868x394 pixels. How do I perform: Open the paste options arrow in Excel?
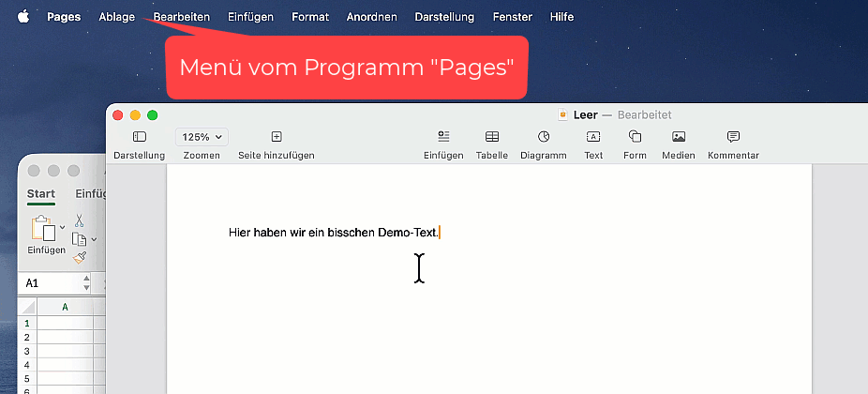coord(62,227)
